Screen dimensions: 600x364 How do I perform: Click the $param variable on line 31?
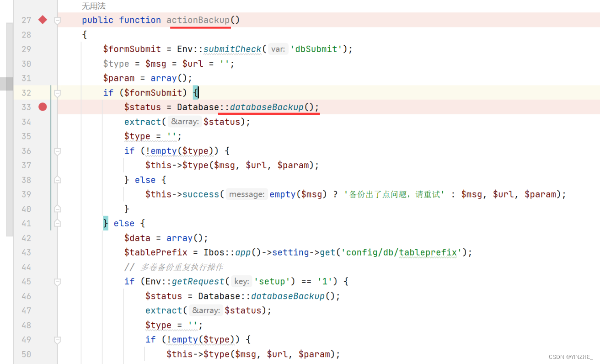pyautogui.click(x=119, y=78)
